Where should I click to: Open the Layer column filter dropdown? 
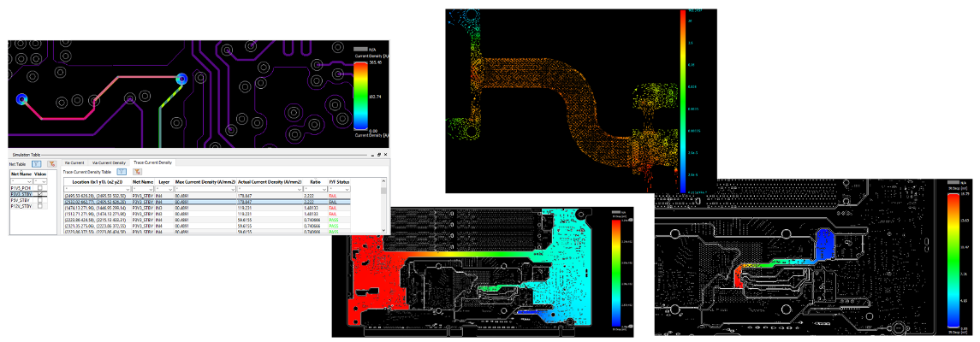pos(170,189)
